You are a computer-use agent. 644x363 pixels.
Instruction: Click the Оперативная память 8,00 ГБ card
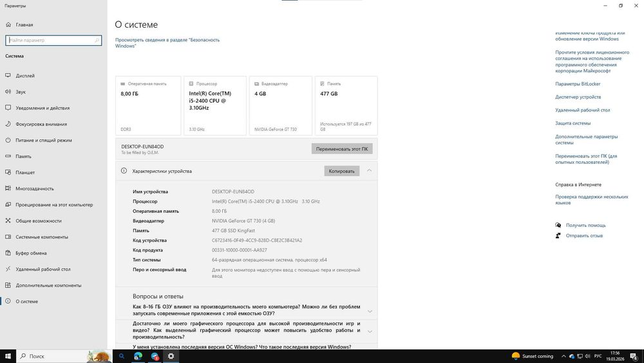(x=148, y=106)
